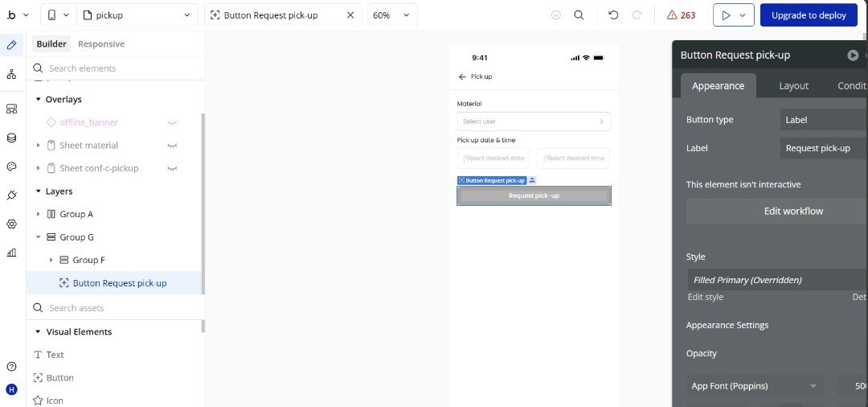Open the 263 issues warning indicator

click(681, 15)
